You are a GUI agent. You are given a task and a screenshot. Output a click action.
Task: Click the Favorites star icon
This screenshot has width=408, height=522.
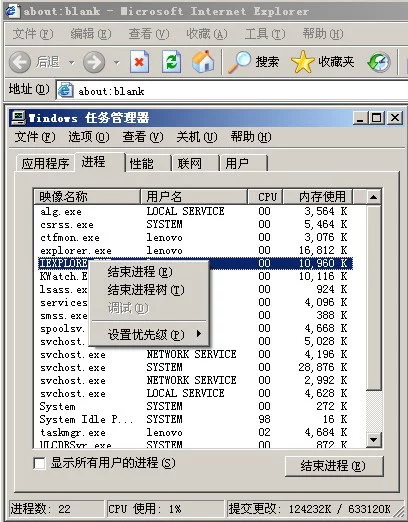click(x=302, y=62)
